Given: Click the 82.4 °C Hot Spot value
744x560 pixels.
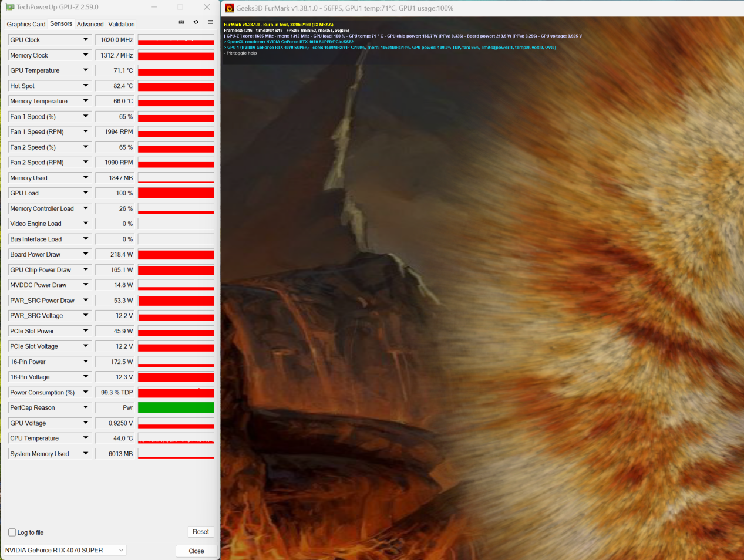Looking at the screenshot, I should (x=116, y=86).
